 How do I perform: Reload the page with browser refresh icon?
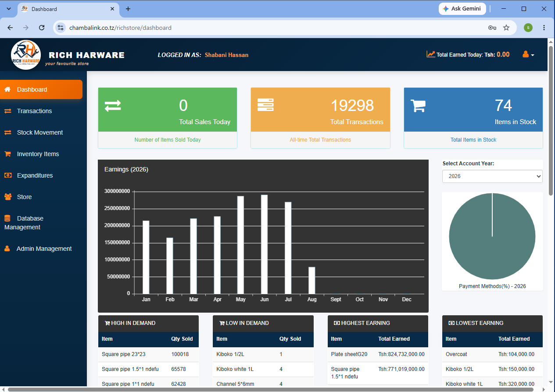[x=42, y=28]
